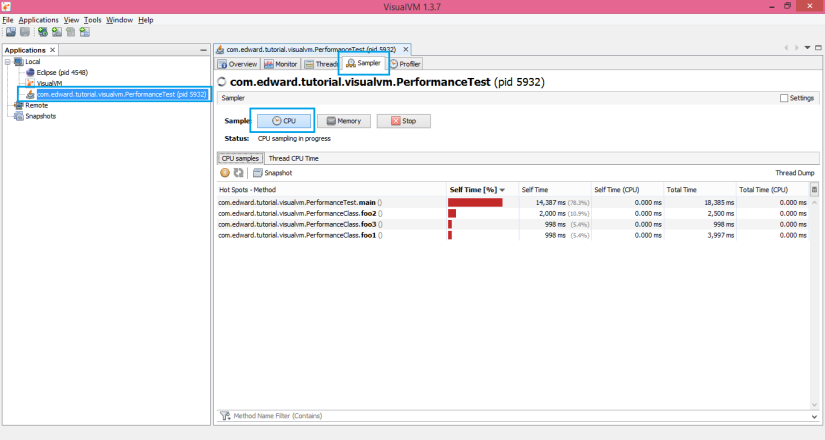Open the Tools menu
The image size is (825, 440).
click(x=92, y=20)
